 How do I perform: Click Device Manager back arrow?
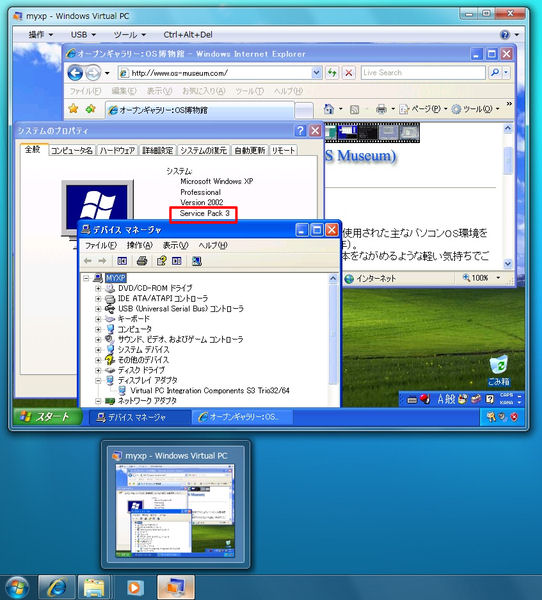click(88, 261)
